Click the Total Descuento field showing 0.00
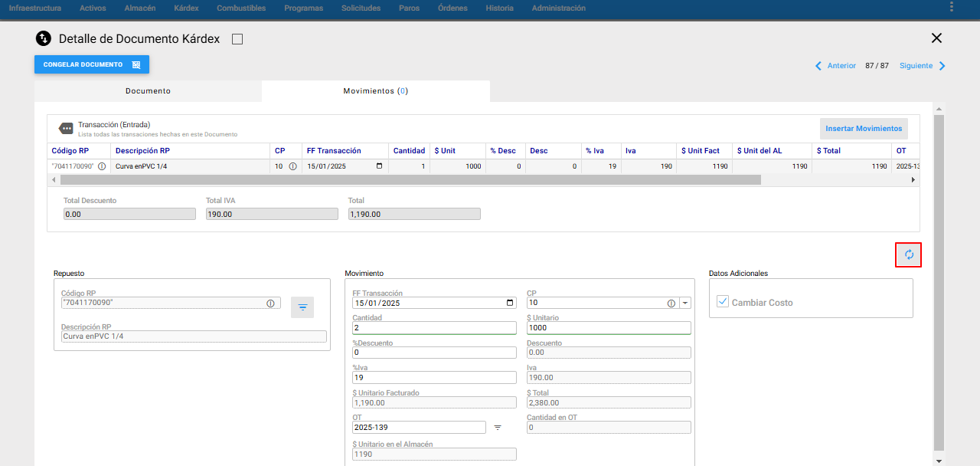Image resolution: width=980 pixels, height=466 pixels. 129,215
